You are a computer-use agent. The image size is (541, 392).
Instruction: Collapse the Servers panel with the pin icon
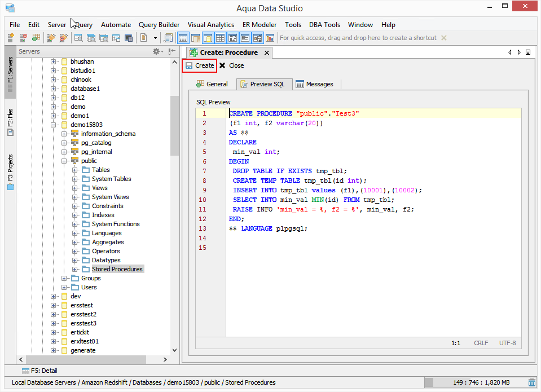172,51
